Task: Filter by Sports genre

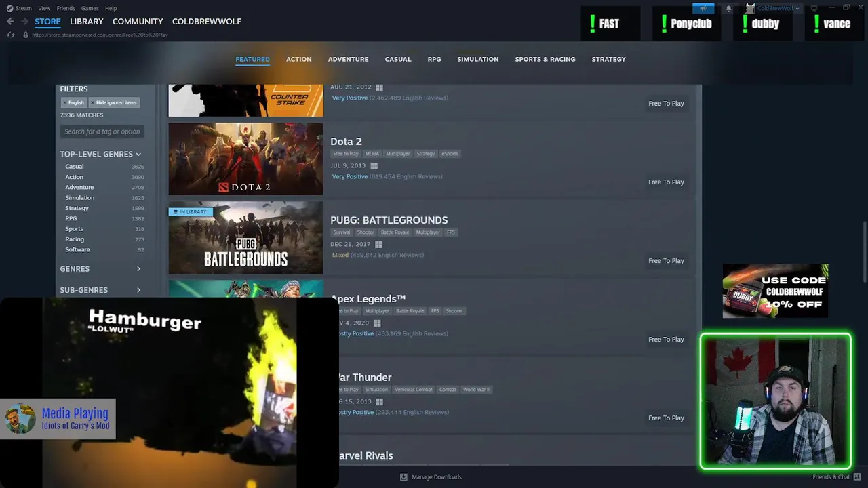Action: (74, 228)
